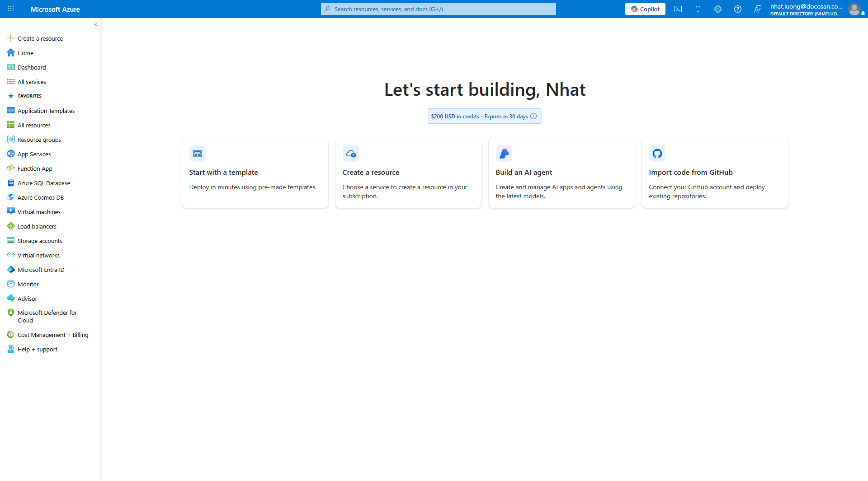Open the Help question mark menu
Image resolution: width=868 pixels, height=481 pixels.
tap(738, 9)
